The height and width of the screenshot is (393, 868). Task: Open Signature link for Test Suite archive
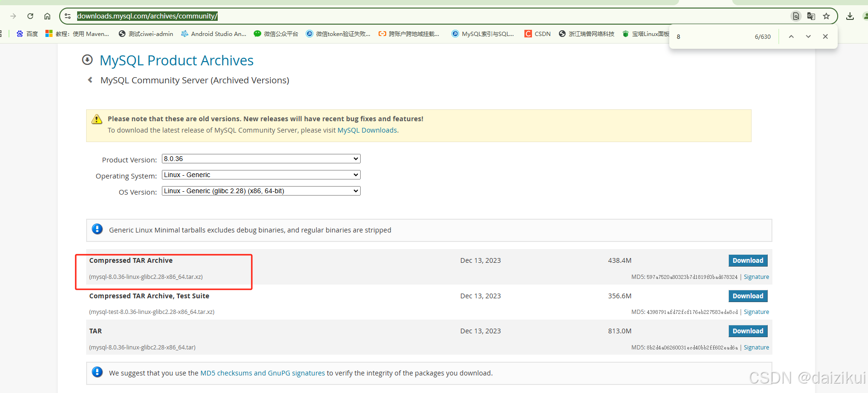756,312
